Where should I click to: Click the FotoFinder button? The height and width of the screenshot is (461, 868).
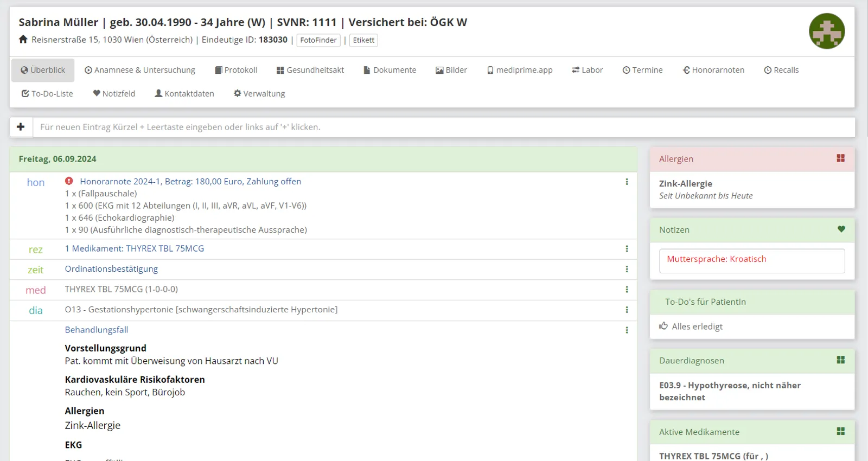point(318,40)
